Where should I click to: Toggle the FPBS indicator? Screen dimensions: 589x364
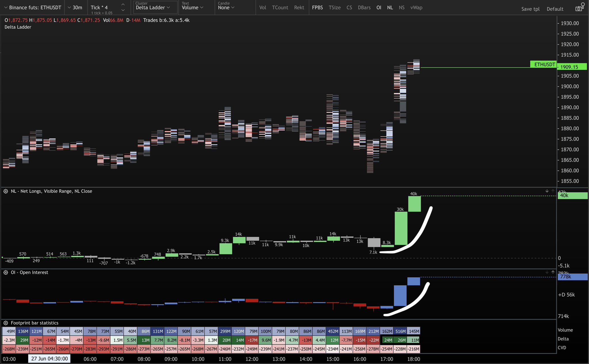coord(317,7)
